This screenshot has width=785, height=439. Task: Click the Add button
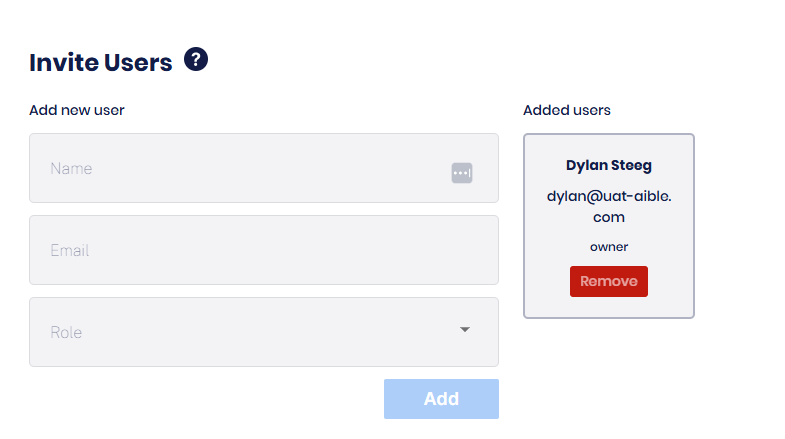click(441, 399)
